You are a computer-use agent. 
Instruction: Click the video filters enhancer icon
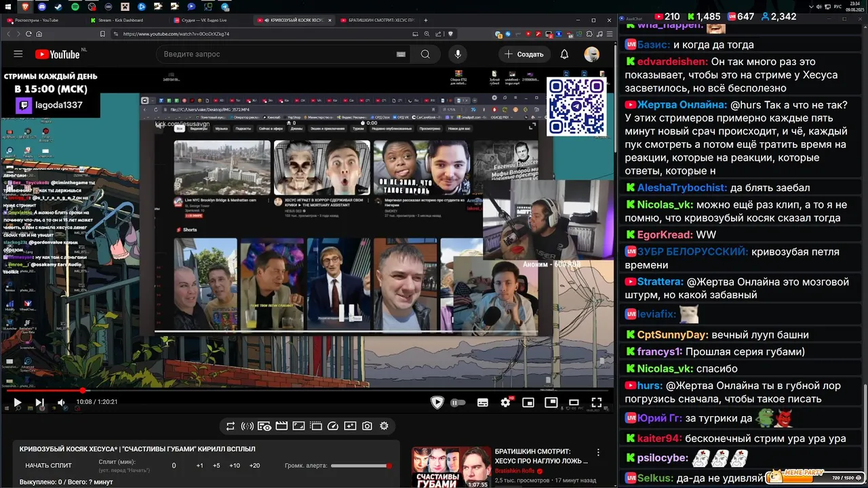350,426
